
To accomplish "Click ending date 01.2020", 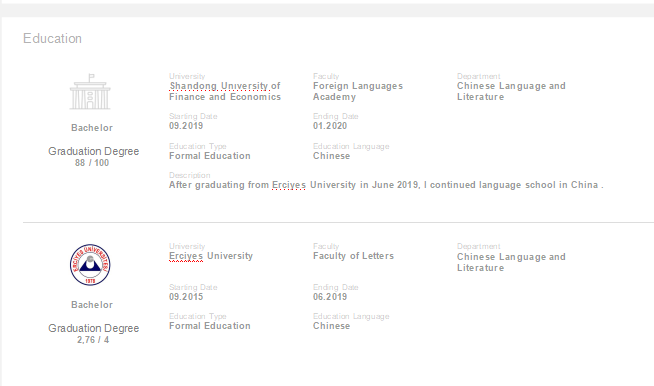I will pos(330,126).
